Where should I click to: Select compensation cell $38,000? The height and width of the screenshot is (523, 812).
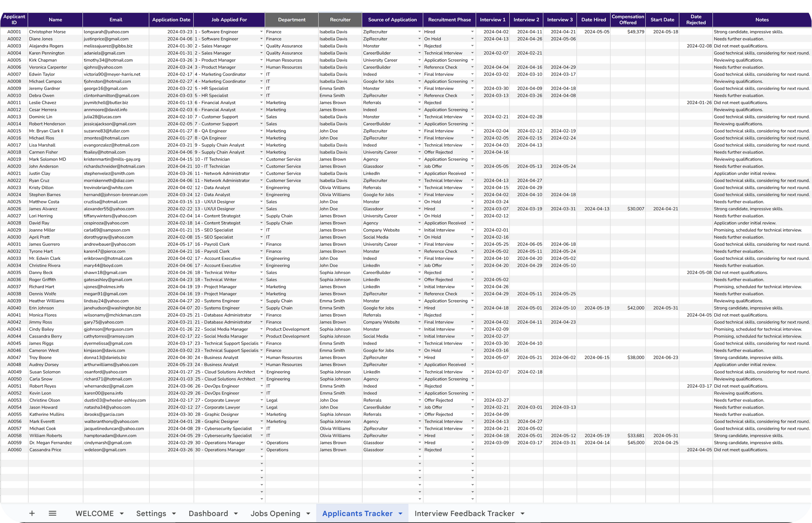tap(628, 357)
